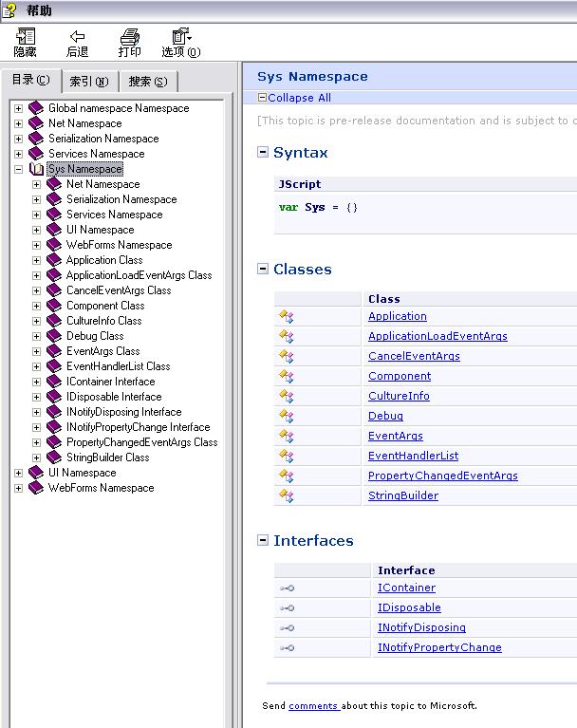Viewport: 577px width, 728px height.
Task: Collapse the Syntax section
Action: [x=263, y=152]
